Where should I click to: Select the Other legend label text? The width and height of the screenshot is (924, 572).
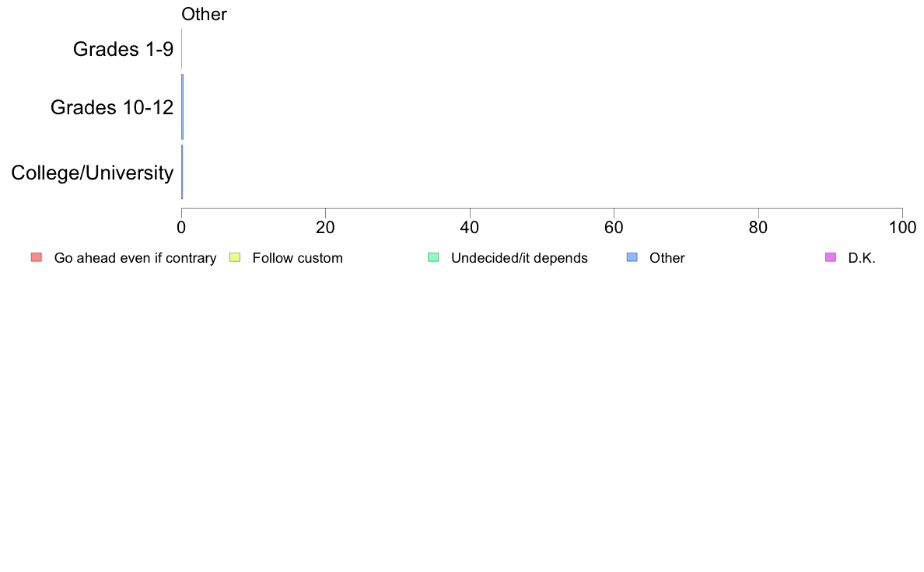click(x=667, y=258)
